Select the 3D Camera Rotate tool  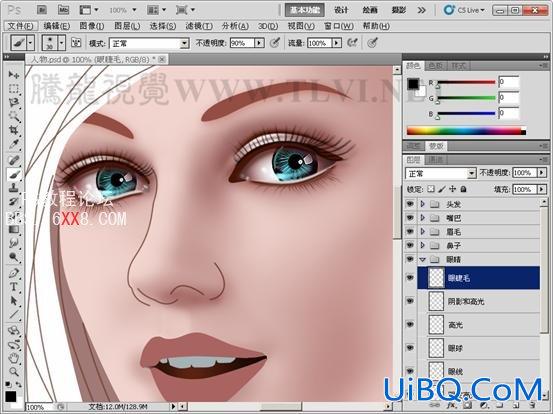tap(14, 345)
